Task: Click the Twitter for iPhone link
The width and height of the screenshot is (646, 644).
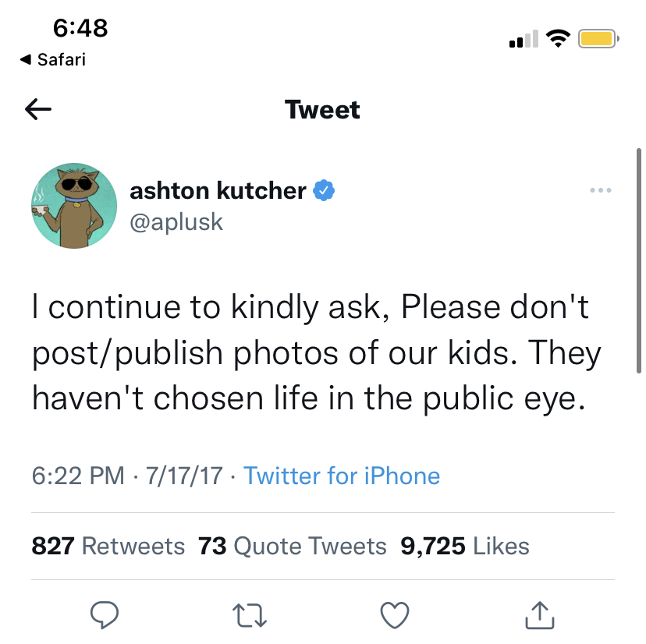Action: pyautogui.click(x=342, y=476)
